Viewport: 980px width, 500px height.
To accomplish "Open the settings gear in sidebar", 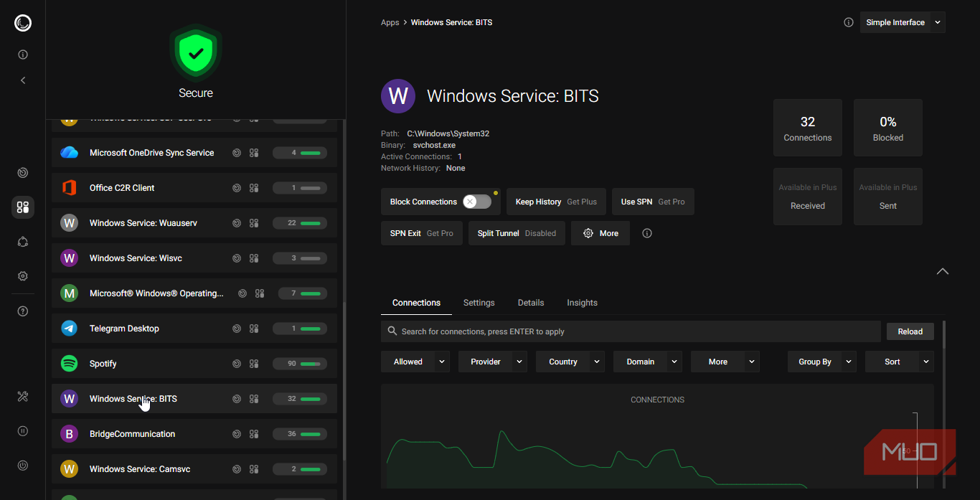I will click(23, 276).
